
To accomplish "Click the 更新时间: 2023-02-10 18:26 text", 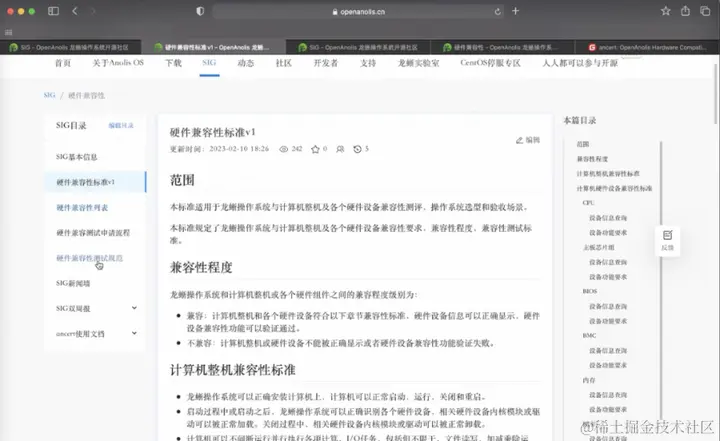I will [x=219, y=149].
